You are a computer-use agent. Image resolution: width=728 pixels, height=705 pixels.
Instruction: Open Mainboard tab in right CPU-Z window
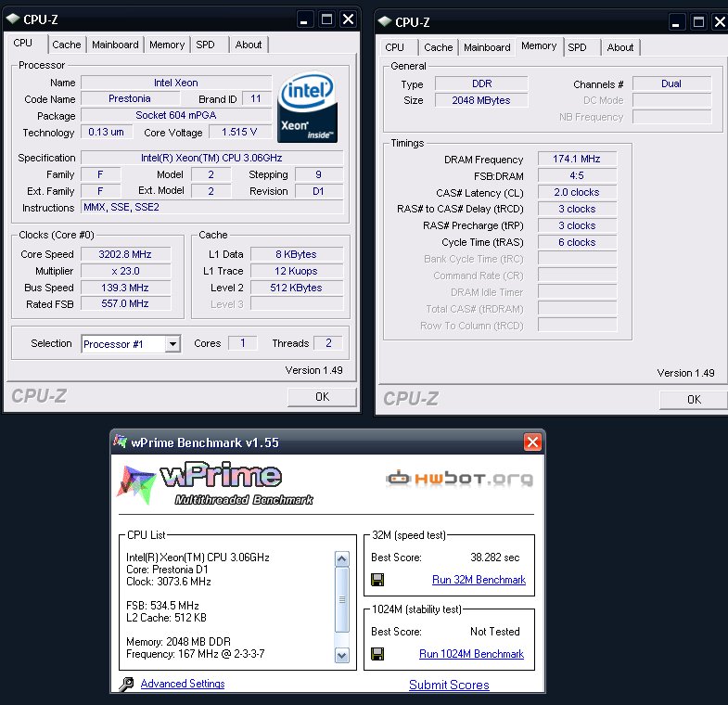coord(487,47)
